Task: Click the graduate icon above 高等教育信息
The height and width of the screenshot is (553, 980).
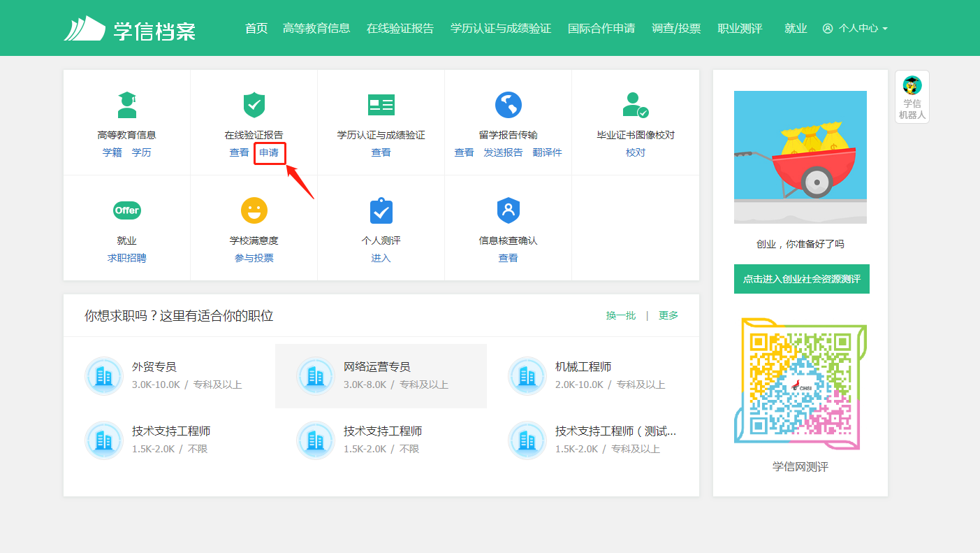Action: click(126, 105)
